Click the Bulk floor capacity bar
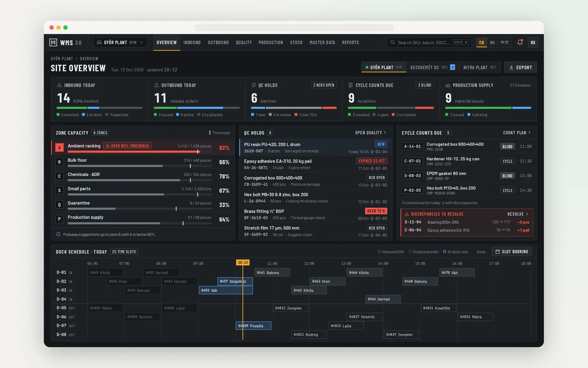 coord(140,166)
